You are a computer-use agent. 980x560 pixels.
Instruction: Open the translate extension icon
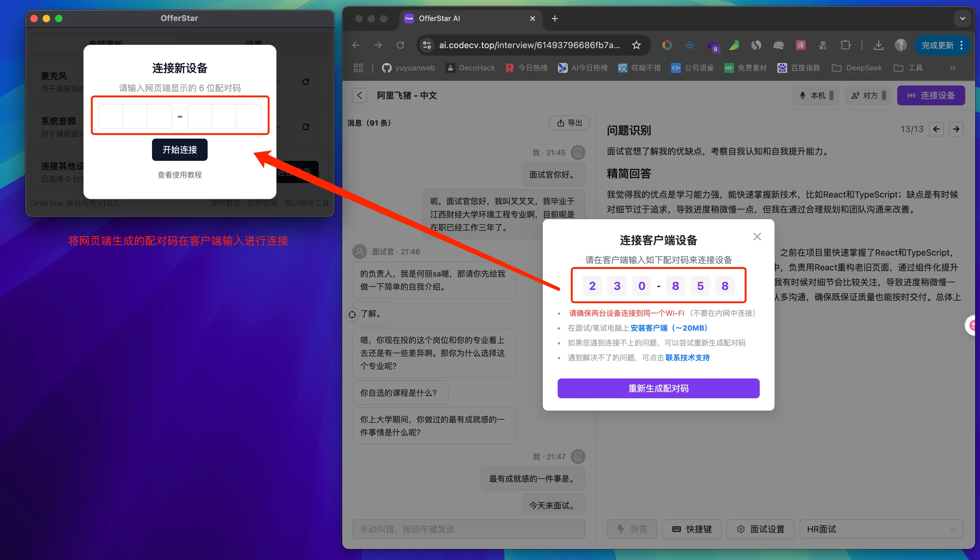click(800, 45)
